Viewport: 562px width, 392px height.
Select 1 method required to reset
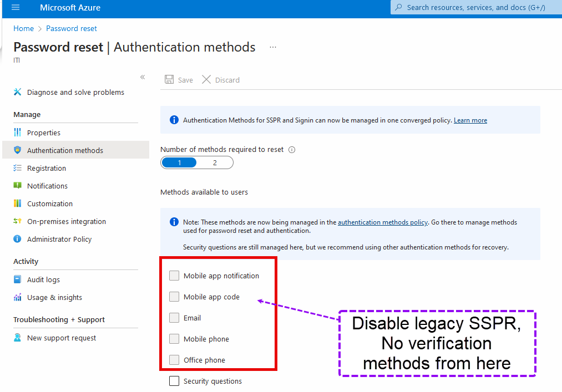point(179,162)
